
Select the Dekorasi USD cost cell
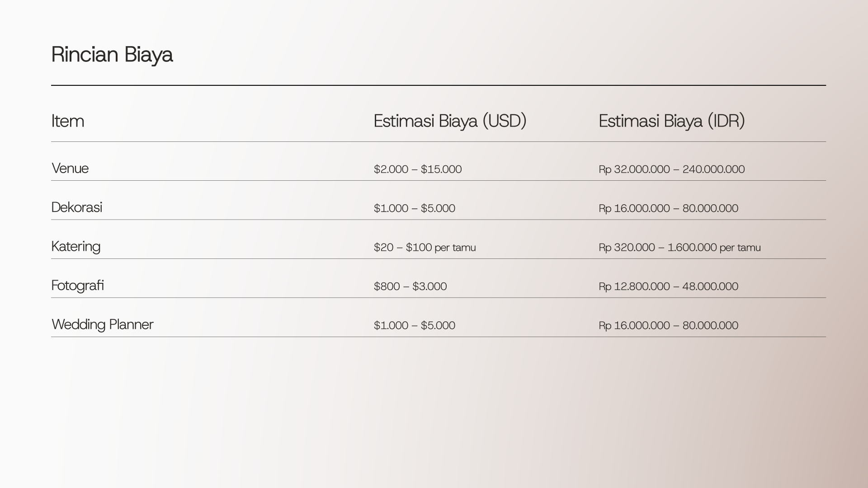[415, 208]
